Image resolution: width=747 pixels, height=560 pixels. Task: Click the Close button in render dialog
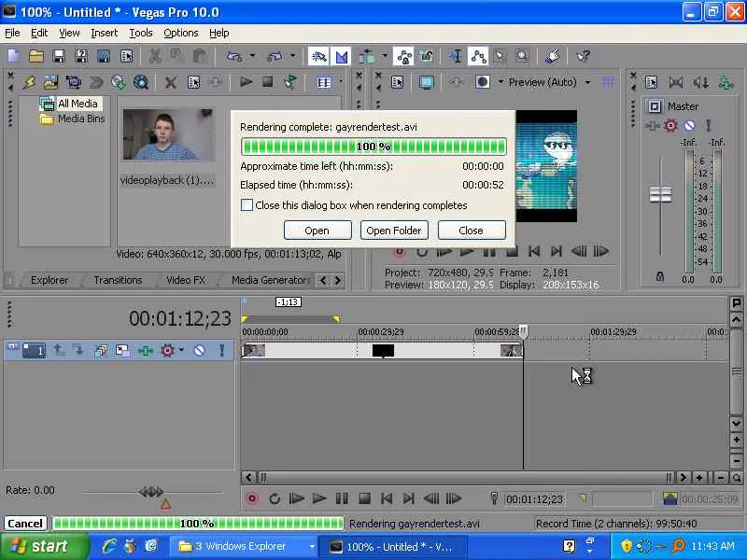(472, 231)
